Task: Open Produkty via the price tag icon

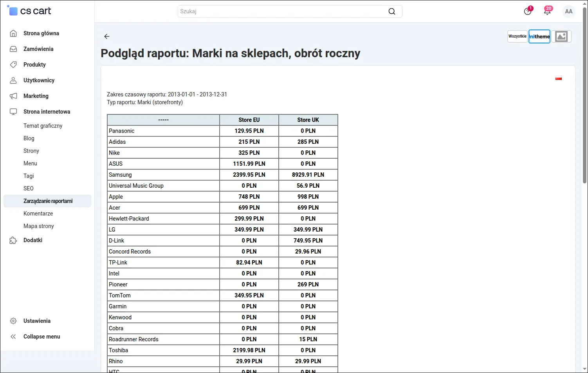Action: [x=13, y=65]
